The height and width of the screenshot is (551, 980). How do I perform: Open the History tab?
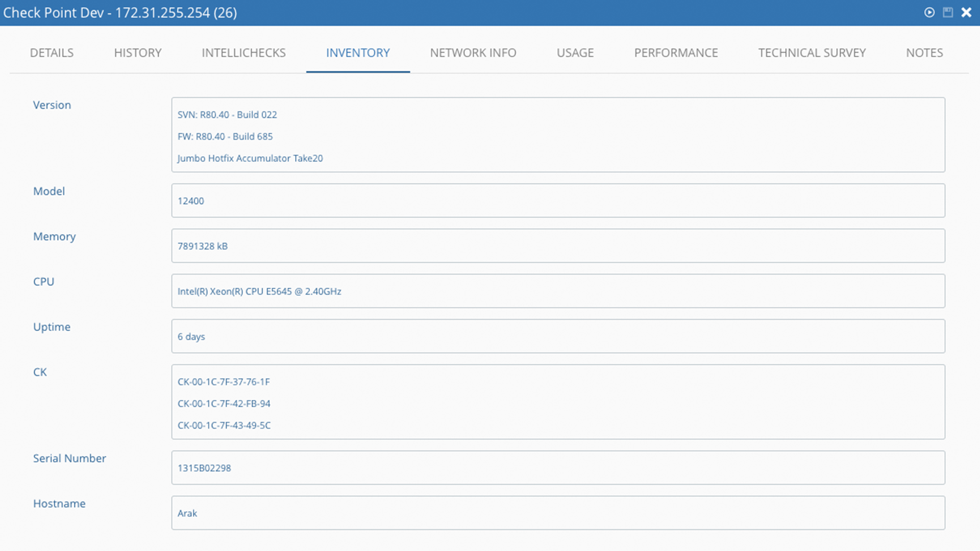click(x=138, y=53)
